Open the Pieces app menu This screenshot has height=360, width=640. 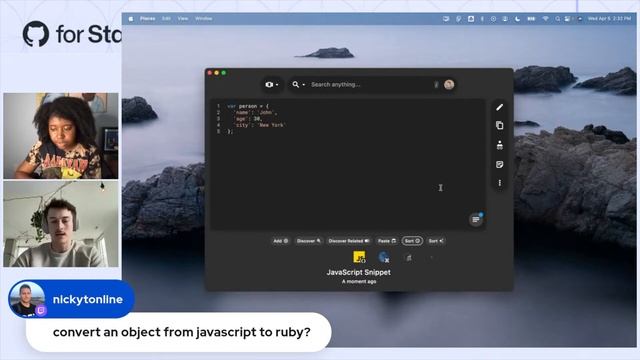click(x=147, y=19)
